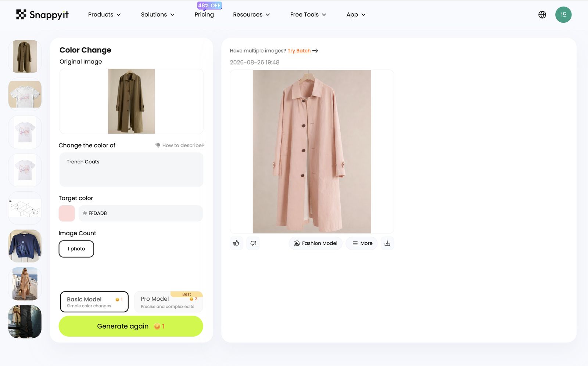Open the pink target color swatch
588x366 pixels.
point(67,213)
